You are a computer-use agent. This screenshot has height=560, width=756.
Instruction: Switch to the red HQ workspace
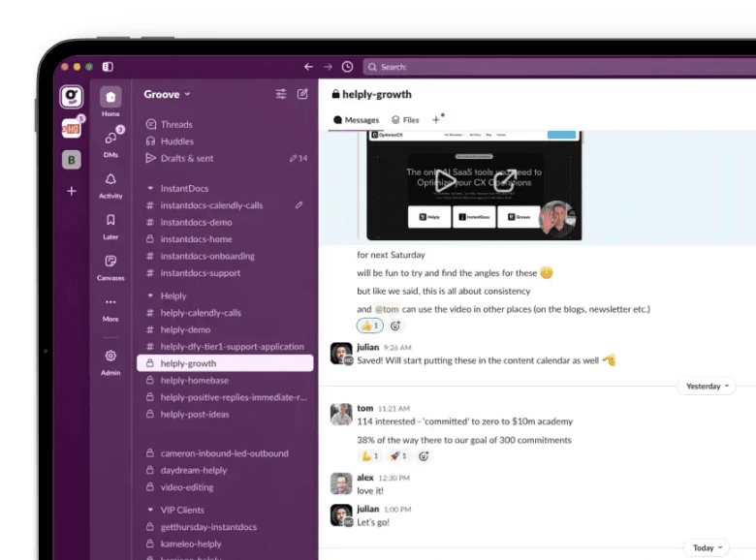click(x=72, y=128)
